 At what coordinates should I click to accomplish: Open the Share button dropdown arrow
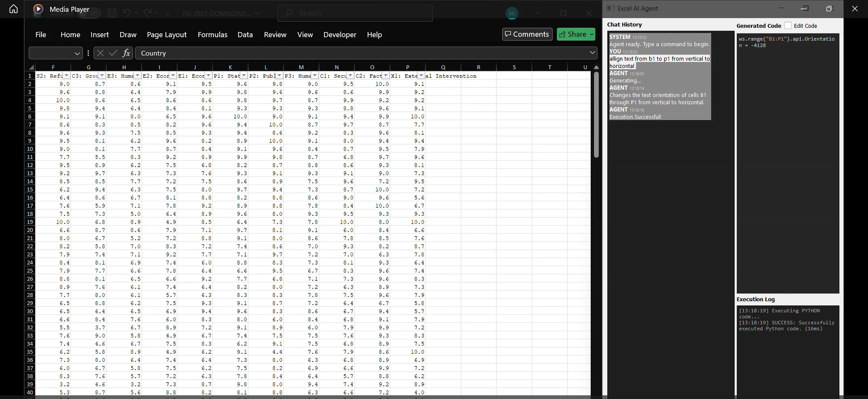[x=591, y=34]
